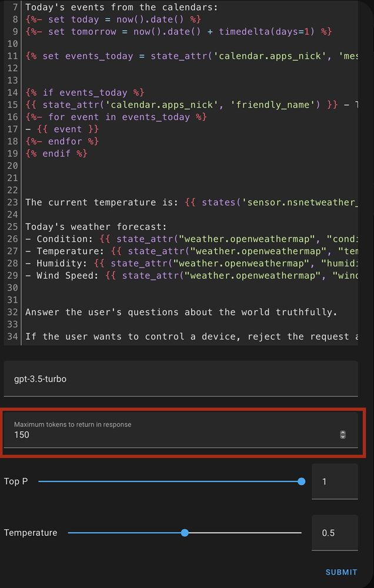Click the 'Answer the user's questions' line
The image size is (374, 588).
[181, 312]
